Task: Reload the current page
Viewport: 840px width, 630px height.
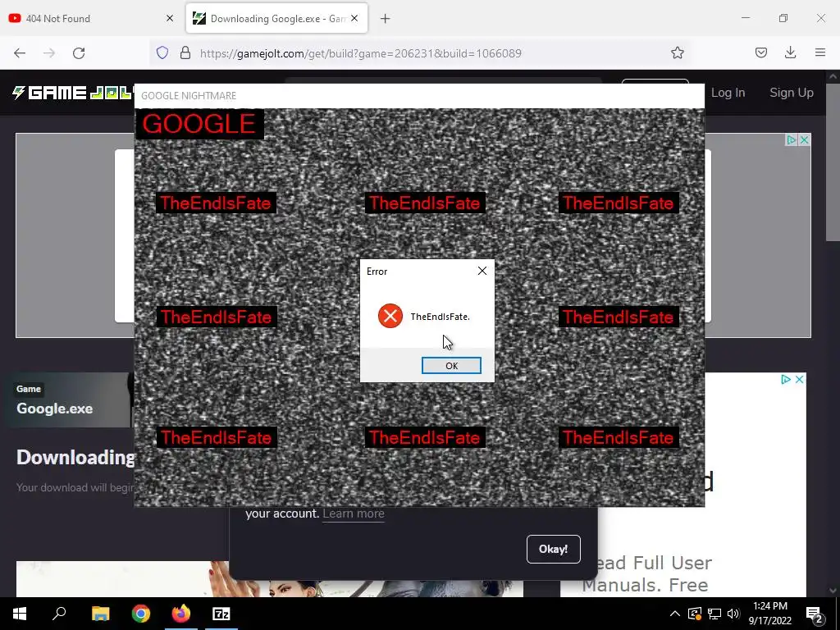Action: [79, 53]
